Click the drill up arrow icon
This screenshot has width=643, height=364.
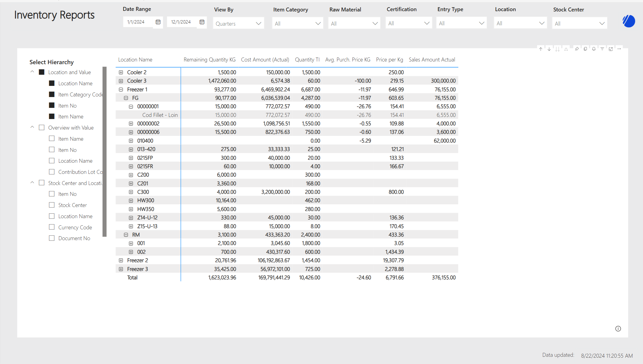click(541, 49)
